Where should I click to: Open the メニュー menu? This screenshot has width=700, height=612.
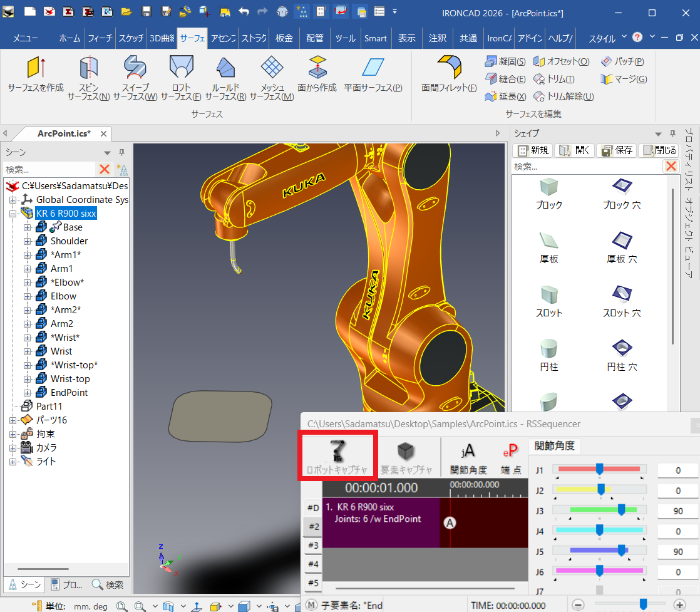(x=26, y=38)
